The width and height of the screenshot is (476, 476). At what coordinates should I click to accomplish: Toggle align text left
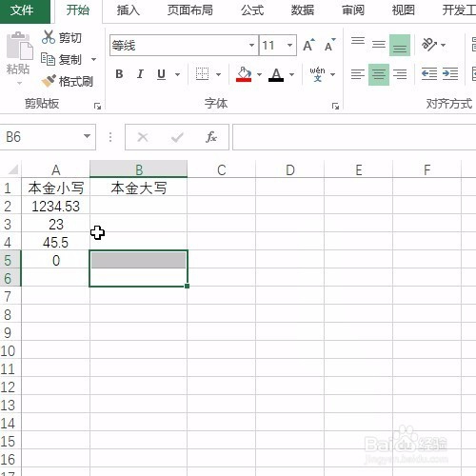click(358, 74)
